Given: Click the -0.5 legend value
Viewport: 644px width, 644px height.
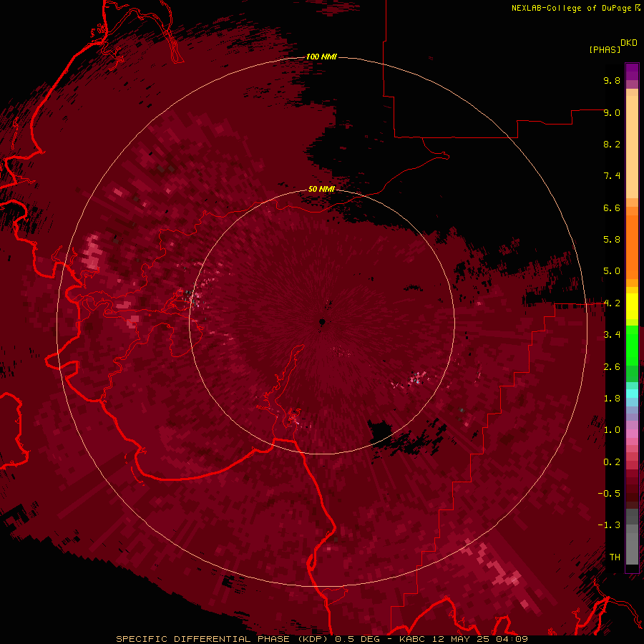Looking at the screenshot, I should coord(609,494).
